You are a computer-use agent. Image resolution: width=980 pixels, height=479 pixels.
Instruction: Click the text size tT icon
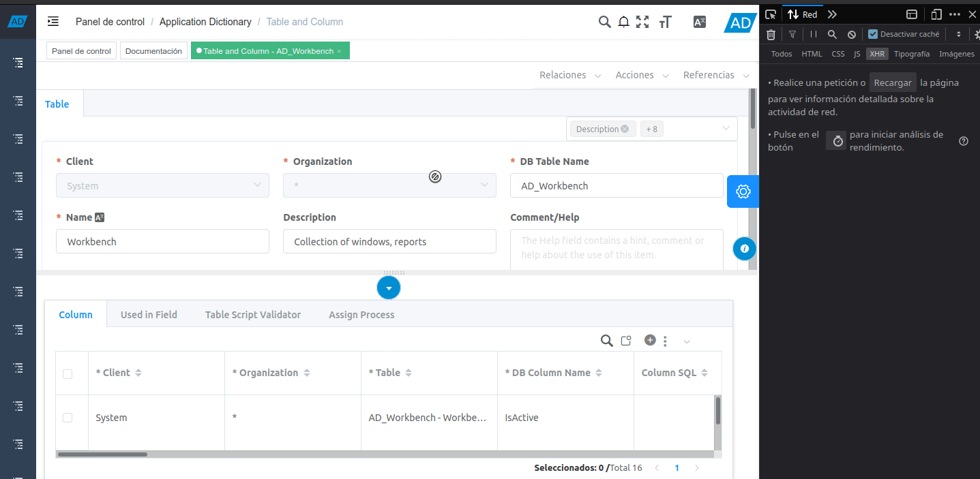tap(665, 22)
